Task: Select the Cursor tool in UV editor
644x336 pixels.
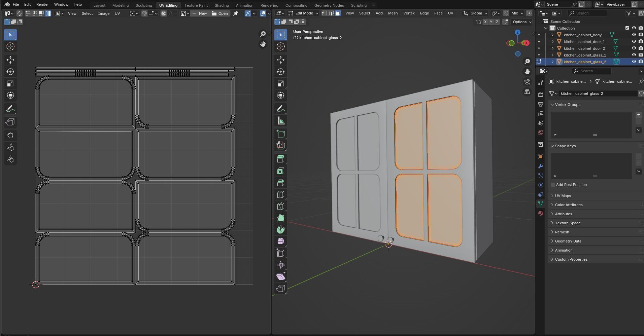Action: (10, 46)
